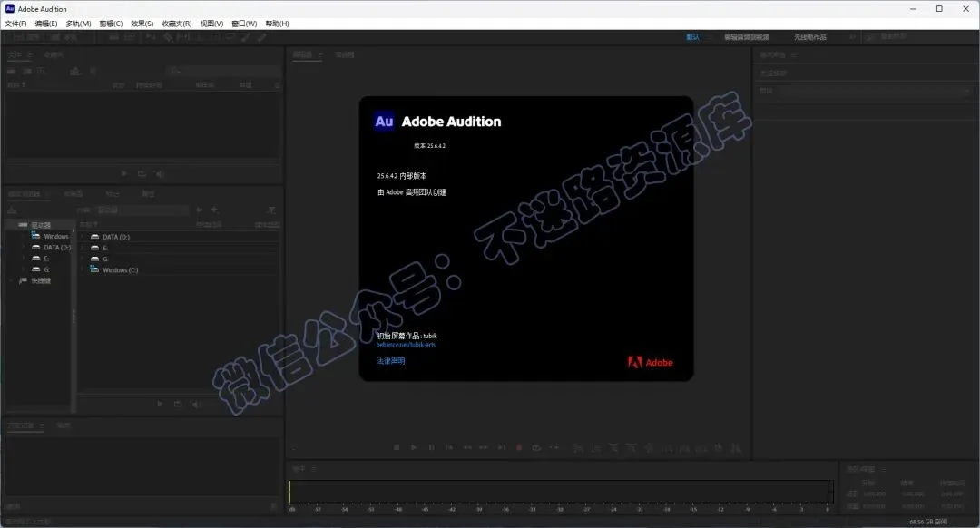Open the 效果(S) menu

(x=142, y=24)
